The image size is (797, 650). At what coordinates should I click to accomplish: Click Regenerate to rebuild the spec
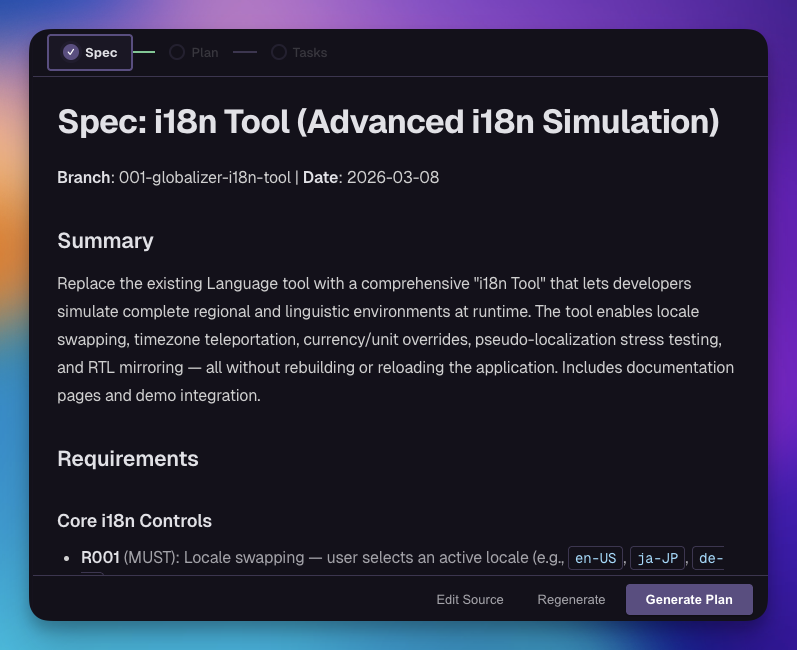point(571,600)
